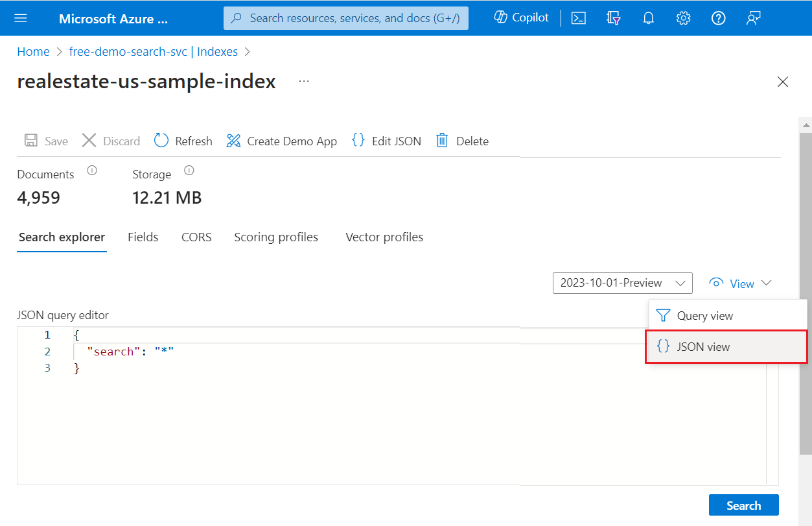Open Cloud Shell terminal icon
The height and width of the screenshot is (526, 812).
coord(579,18)
